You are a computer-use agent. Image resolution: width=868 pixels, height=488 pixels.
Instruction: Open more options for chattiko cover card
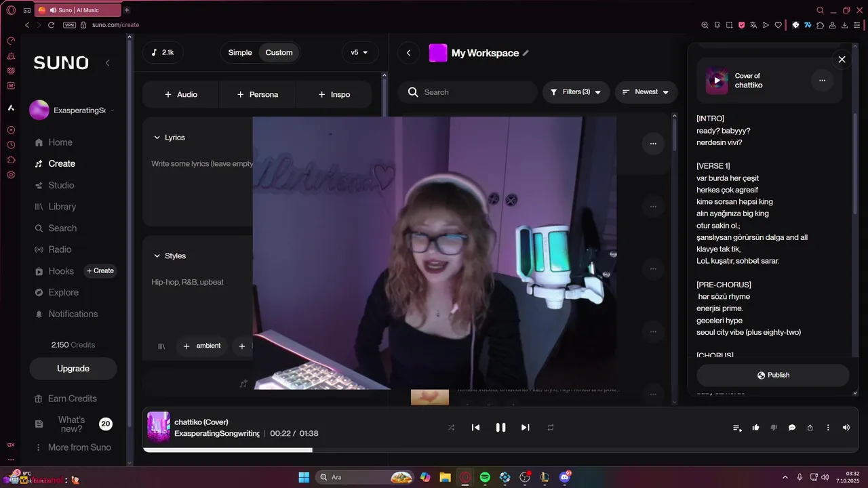pos(822,80)
